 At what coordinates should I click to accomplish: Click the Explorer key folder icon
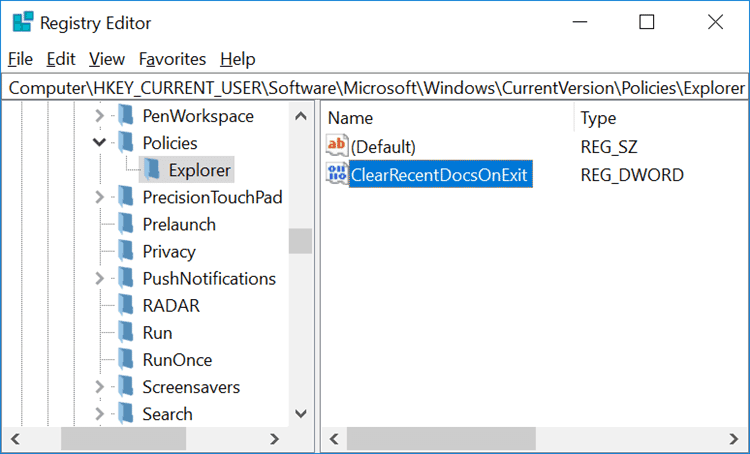152,170
